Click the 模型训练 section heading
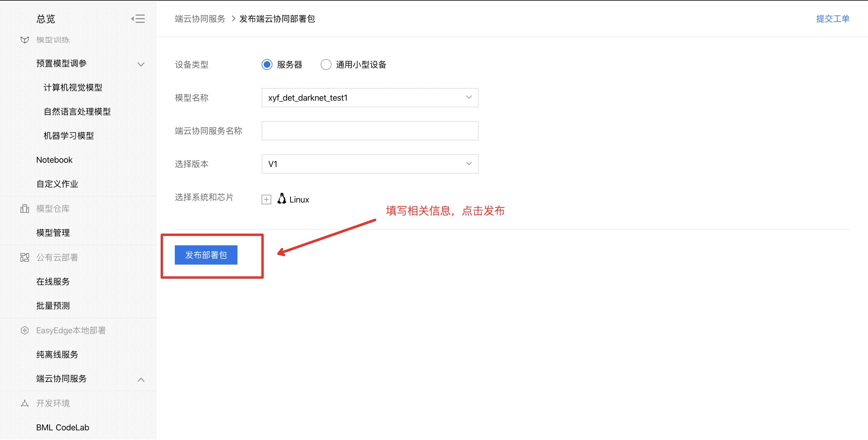 pos(53,40)
